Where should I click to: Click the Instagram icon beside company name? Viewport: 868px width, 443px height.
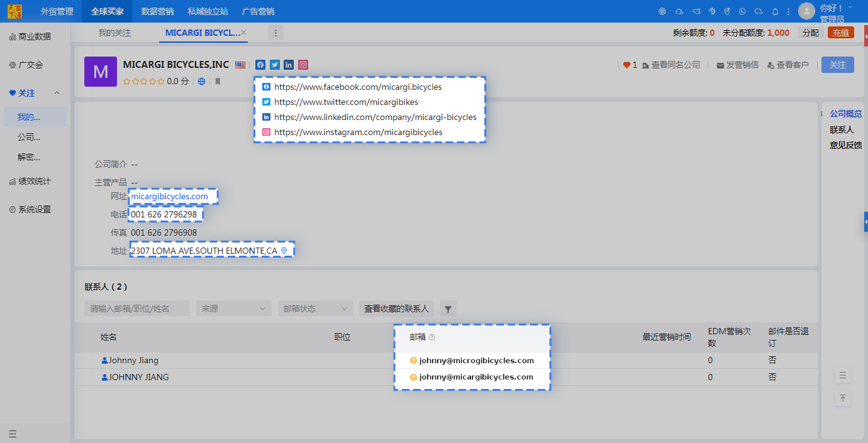(x=303, y=65)
